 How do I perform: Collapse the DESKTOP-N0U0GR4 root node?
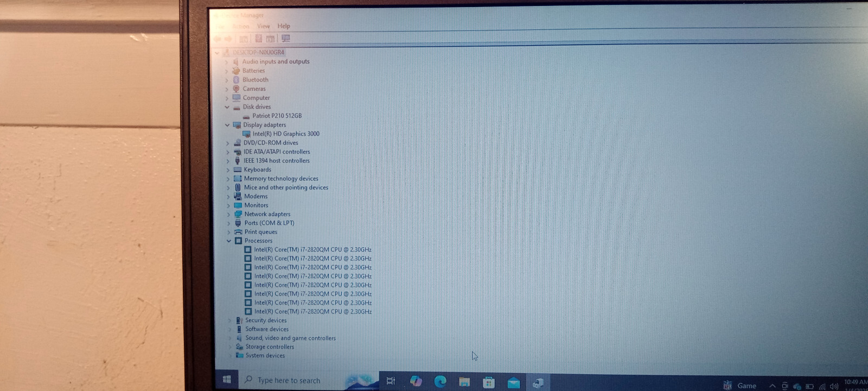point(218,53)
